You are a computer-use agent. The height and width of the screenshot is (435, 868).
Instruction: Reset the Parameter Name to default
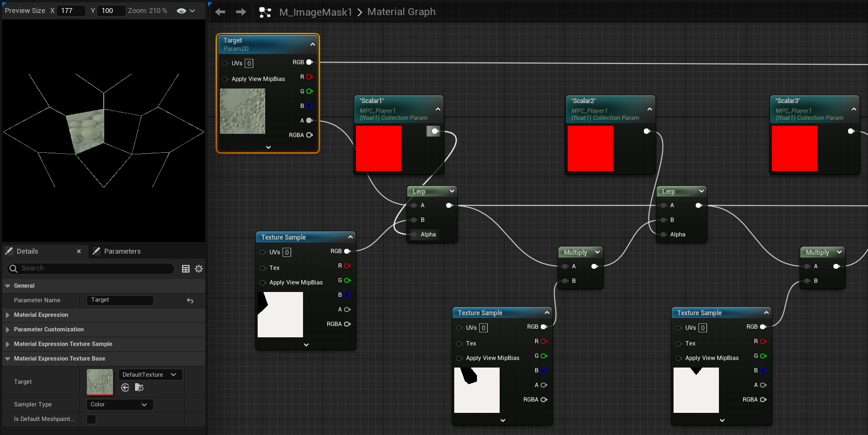tap(190, 301)
